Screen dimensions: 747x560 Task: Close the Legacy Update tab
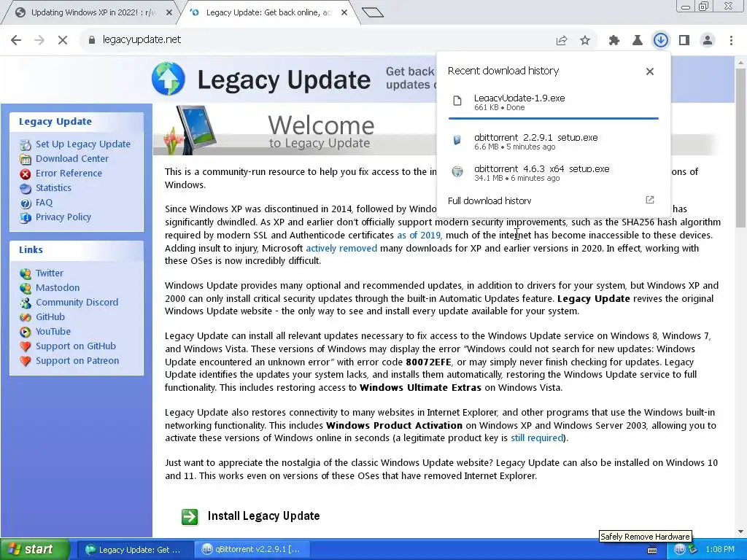(x=344, y=13)
